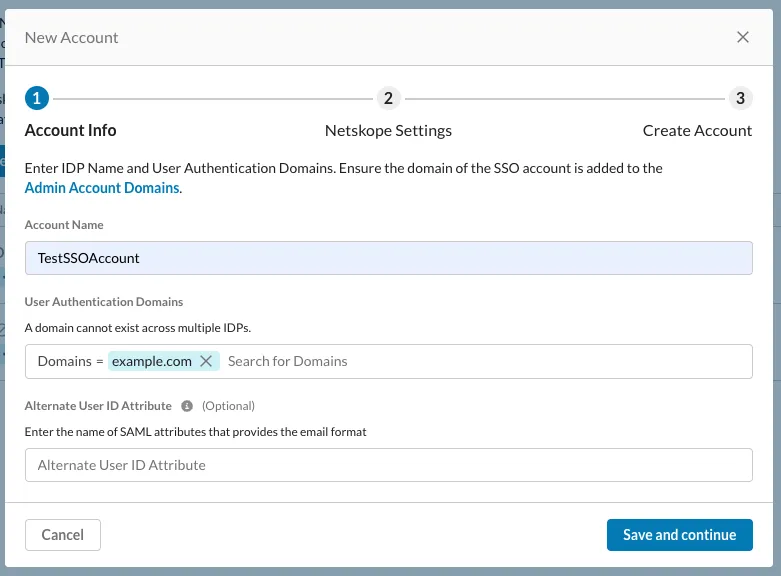Click the Account Info step label
The width and height of the screenshot is (781, 576).
tap(70, 130)
